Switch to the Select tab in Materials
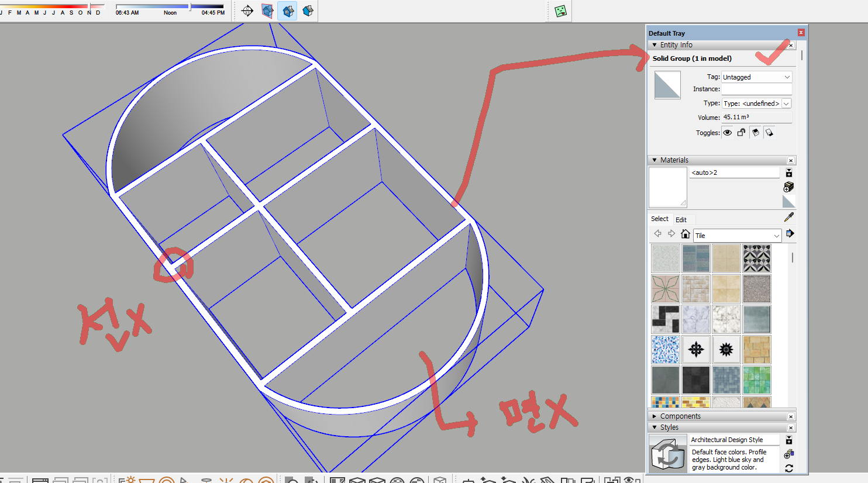The width and height of the screenshot is (868, 483). (x=660, y=219)
